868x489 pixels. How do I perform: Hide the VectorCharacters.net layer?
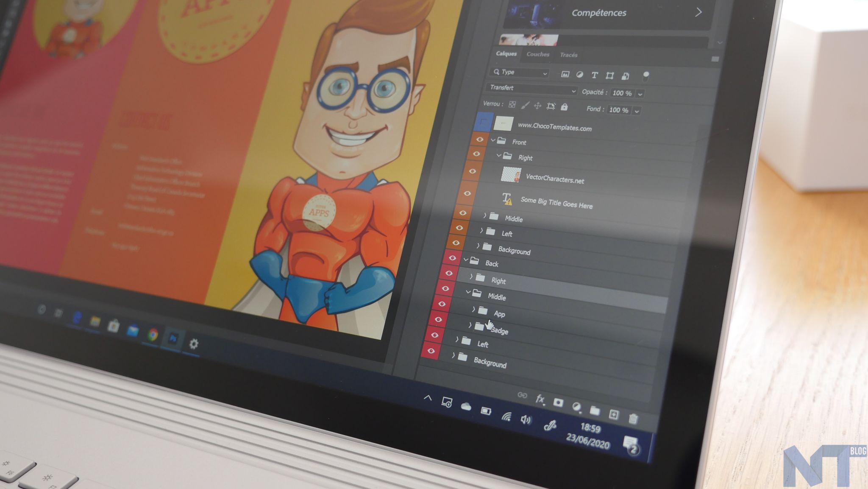472,172
